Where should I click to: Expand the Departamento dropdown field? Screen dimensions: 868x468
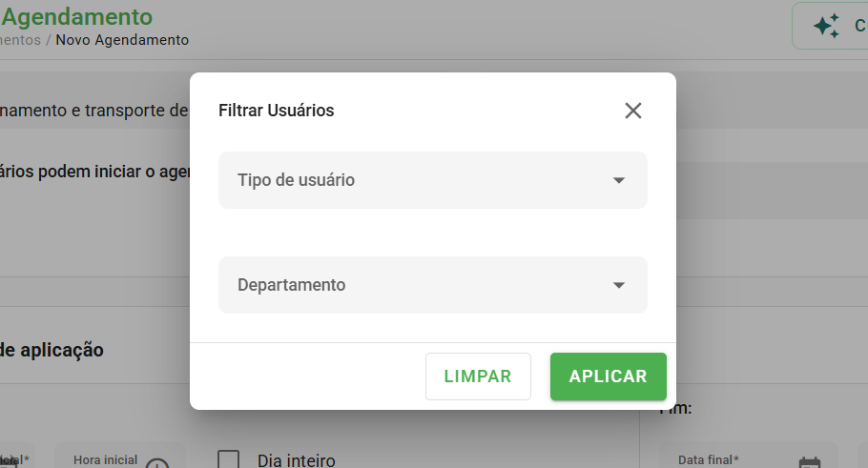pyautogui.click(x=433, y=285)
